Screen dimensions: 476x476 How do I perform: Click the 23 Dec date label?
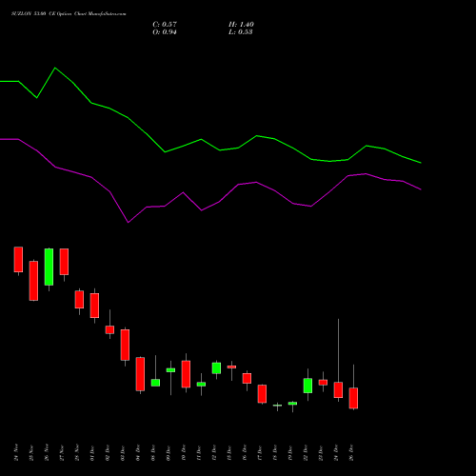pos(321,452)
